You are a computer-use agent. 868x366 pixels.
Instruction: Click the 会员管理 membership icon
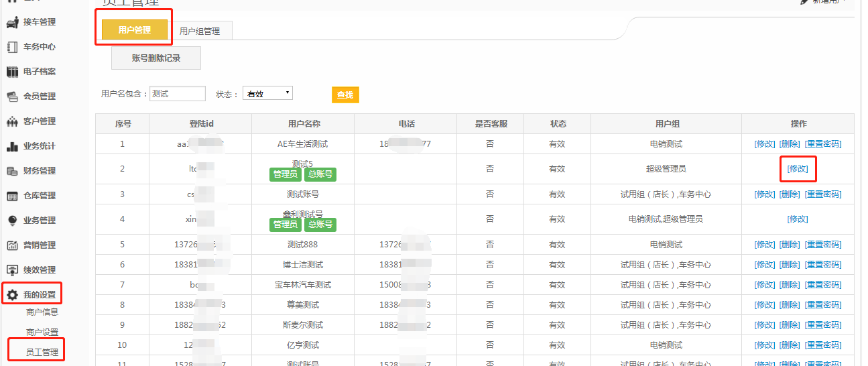12,97
